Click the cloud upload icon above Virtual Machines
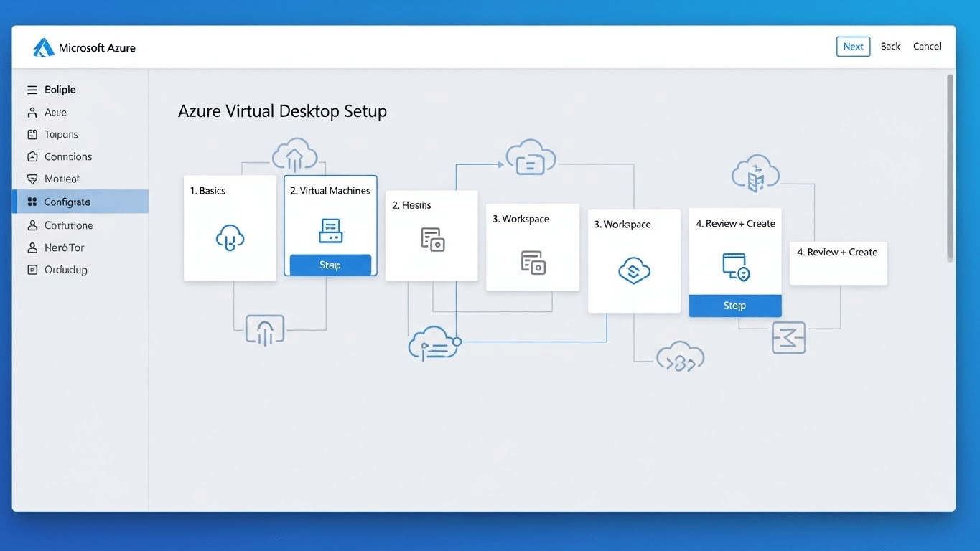This screenshot has width=980, height=551. 294,153
